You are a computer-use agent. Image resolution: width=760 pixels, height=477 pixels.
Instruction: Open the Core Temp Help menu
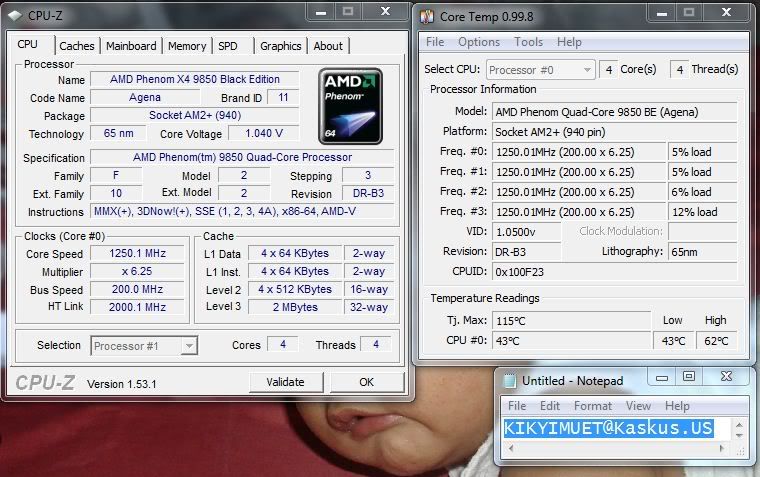[569, 42]
